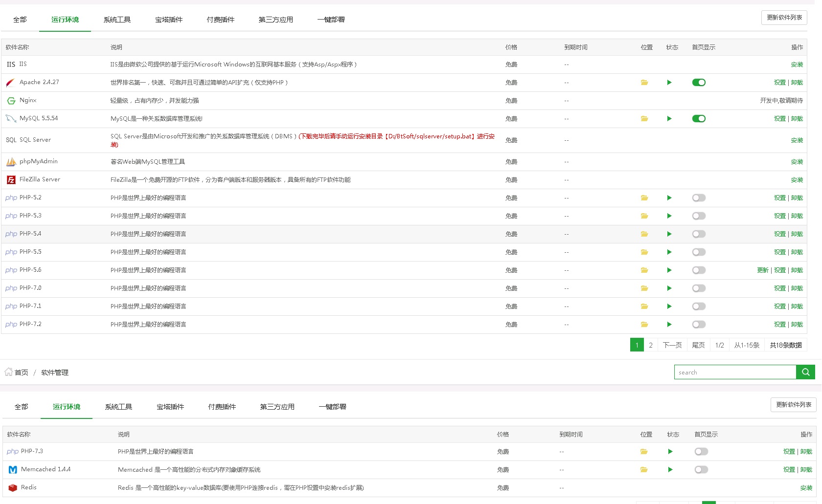Open PHP-7.0 folder location icon
This screenshot has width=822, height=504.
tap(644, 288)
